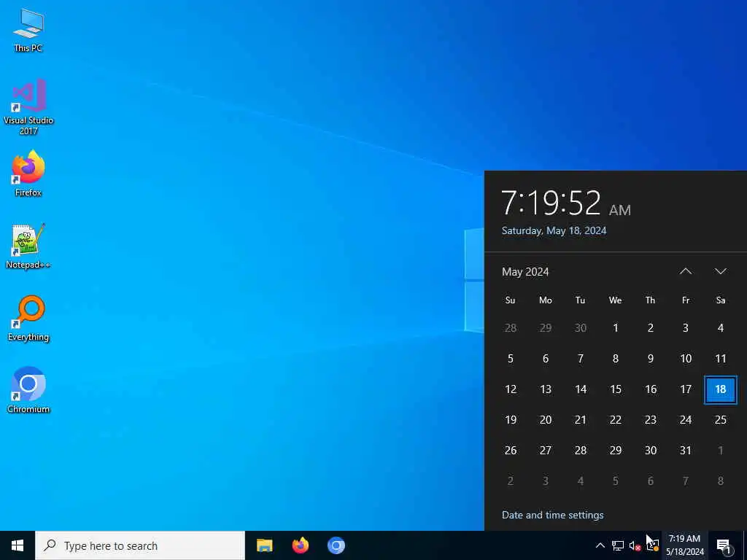The height and width of the screenshot is (560, 747).
Task: Open the notification tray icon with orange dot
Action: point(653,545)
